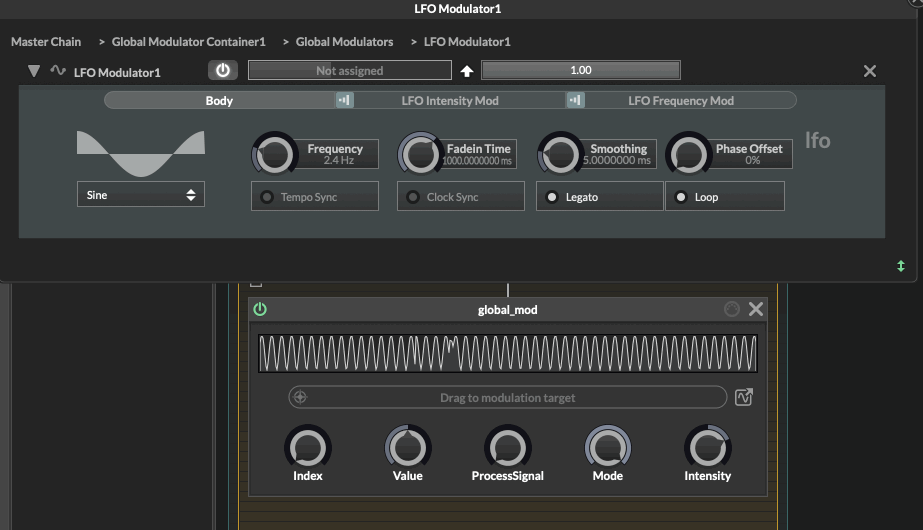Delete the global_mod node with its X
The image size is (923, 530).
[x=756, y=309]
